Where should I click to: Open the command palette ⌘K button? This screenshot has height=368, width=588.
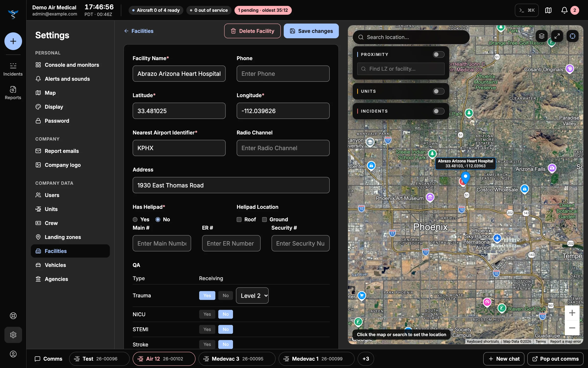coord(527,10)
